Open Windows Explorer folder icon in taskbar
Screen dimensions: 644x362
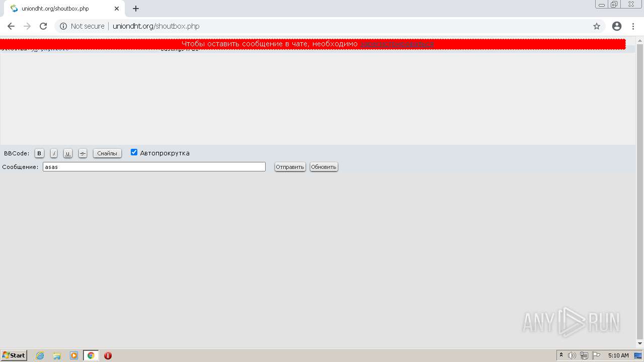57,355
